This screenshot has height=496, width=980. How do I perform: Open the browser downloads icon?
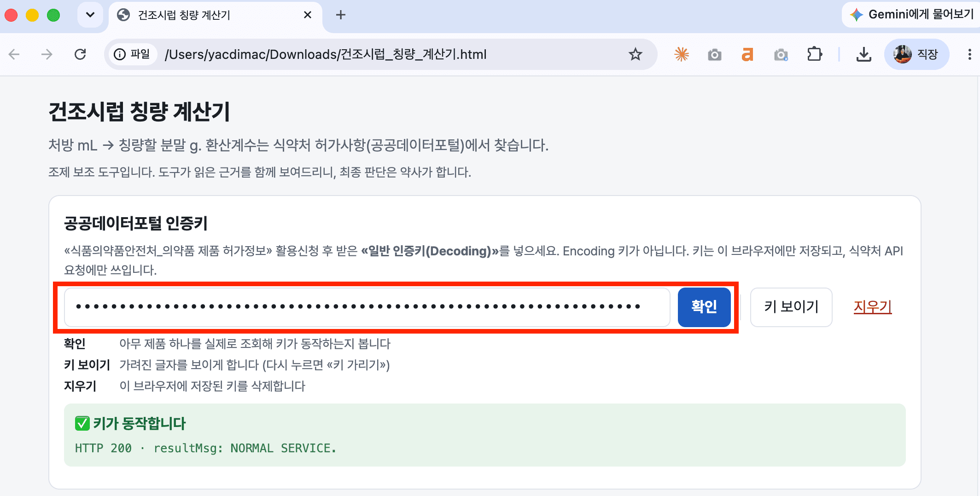point(863,54)
